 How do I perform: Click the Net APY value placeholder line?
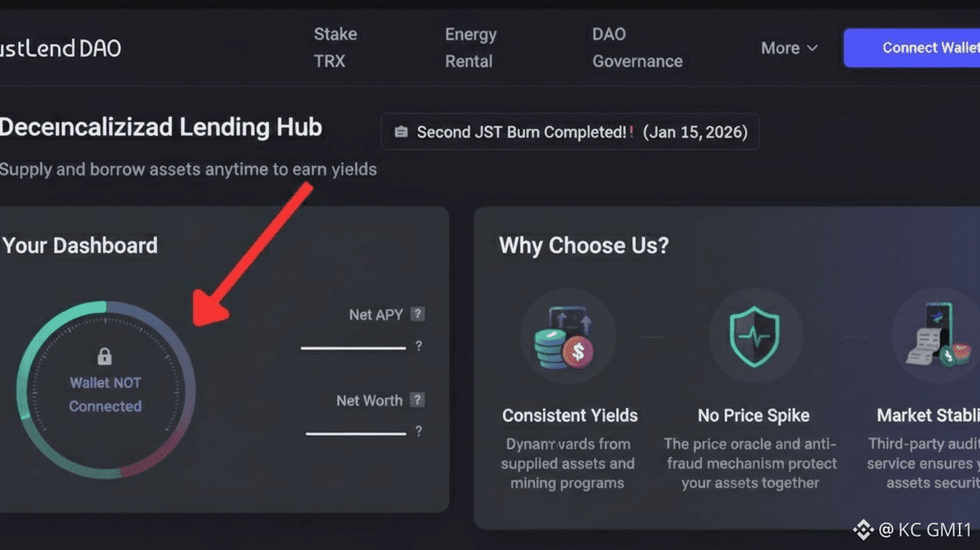pyautogui.click(x=353, y=348)
